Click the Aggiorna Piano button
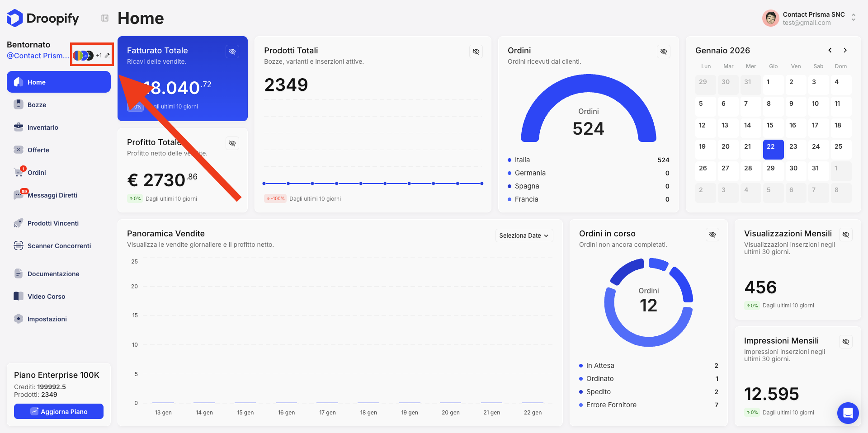 point(59,411)
